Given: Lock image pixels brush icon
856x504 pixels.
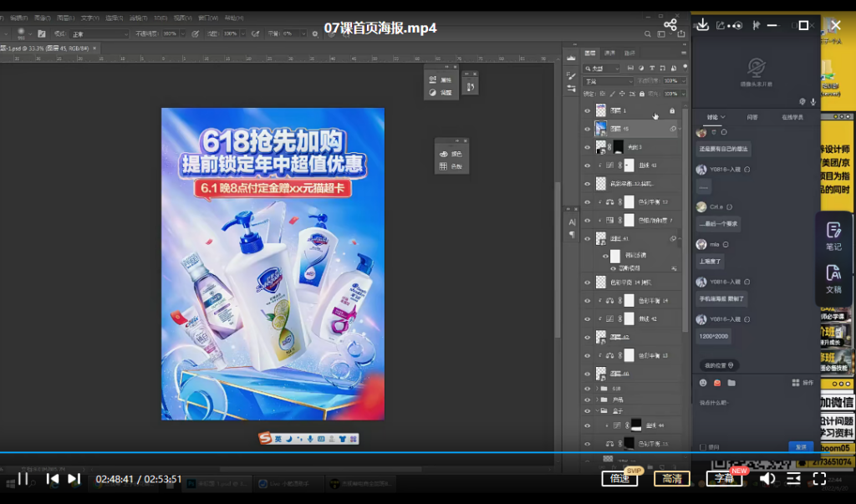Looking at the screenshot, I should pyautogui.click(x=612, y=94).
